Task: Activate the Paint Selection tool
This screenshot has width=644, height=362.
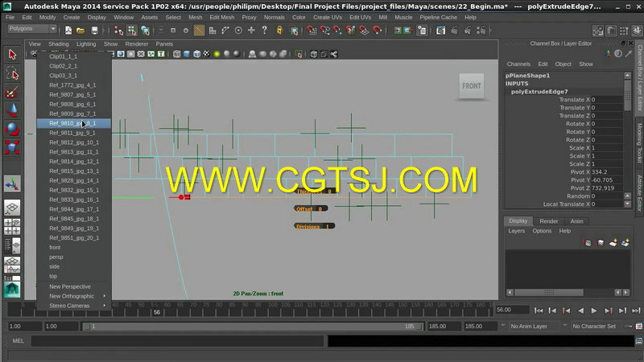Action: pyautogui.click(x=12, y=92)
